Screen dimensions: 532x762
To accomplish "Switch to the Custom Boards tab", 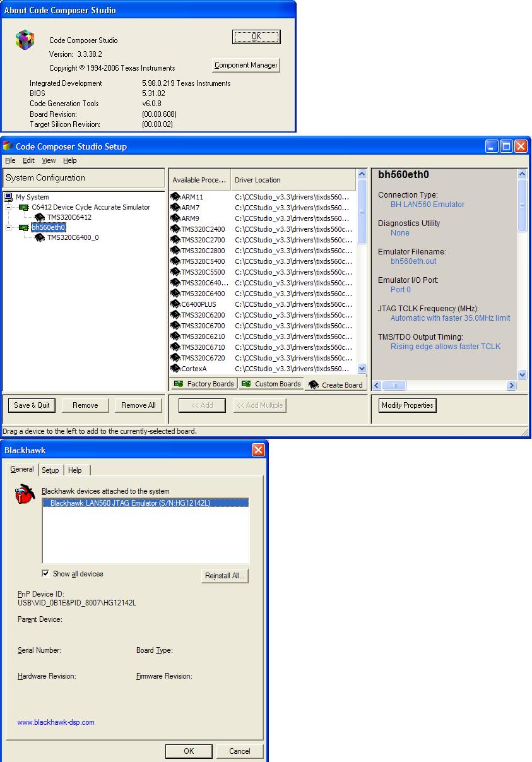I will click(271, 384).
